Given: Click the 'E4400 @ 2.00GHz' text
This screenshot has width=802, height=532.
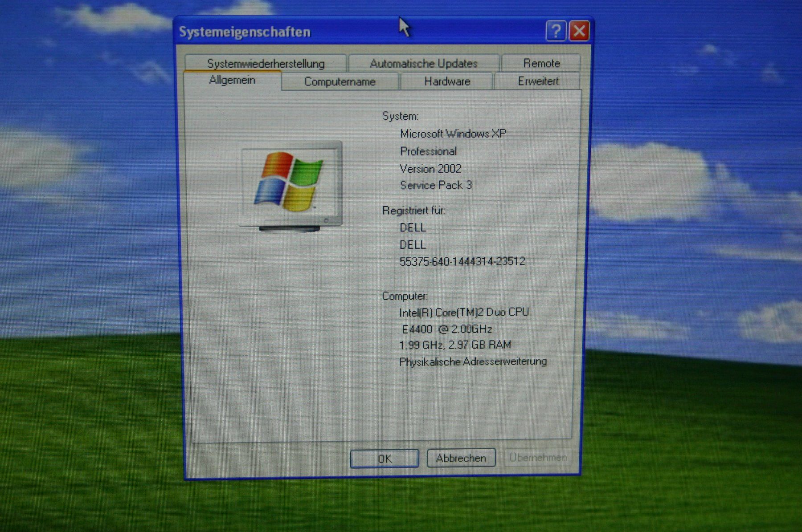Looking at the screenshot, I should coord(447,329).
